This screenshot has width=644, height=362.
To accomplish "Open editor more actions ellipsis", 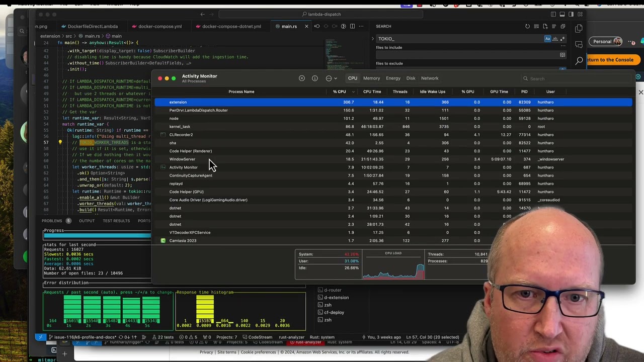I will coord(361,26).
